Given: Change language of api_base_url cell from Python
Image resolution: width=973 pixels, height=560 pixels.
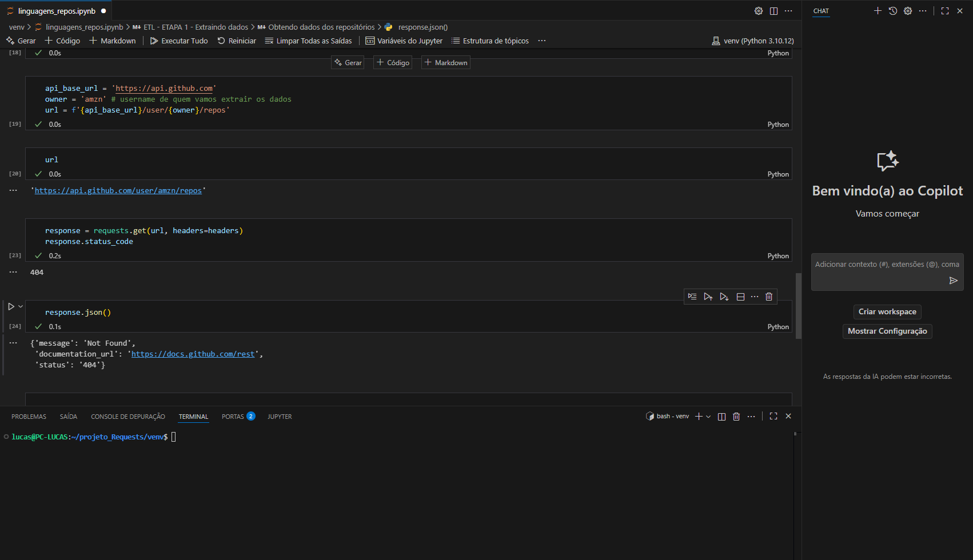Looking at the screenshot, I should pyautogui.click(x=778, y=125).
